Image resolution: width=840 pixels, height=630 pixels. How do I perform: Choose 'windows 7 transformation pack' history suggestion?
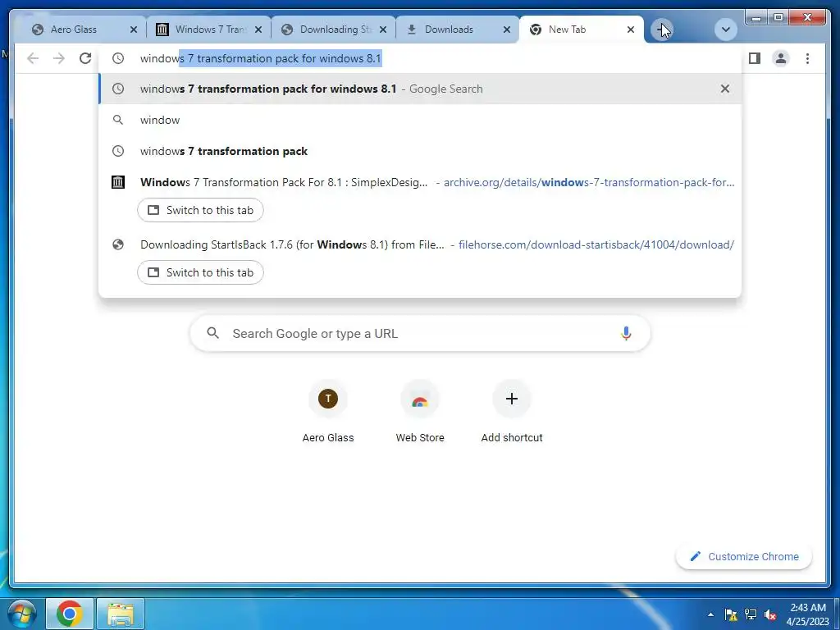pyautogui.click(x=420, y=151)
